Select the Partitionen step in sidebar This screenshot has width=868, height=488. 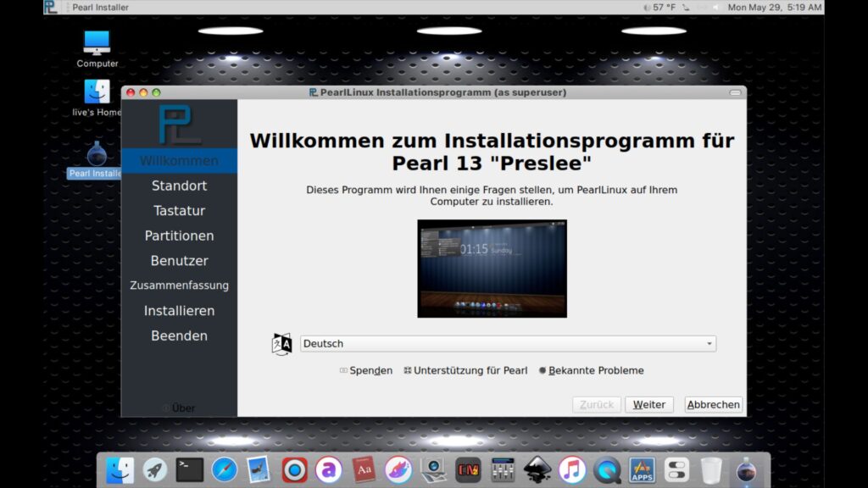coord(179,236)
